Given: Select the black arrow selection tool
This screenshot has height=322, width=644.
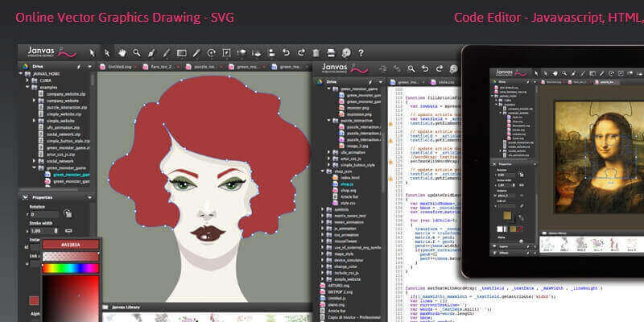Looking at the screenshot, I should 93,53.
